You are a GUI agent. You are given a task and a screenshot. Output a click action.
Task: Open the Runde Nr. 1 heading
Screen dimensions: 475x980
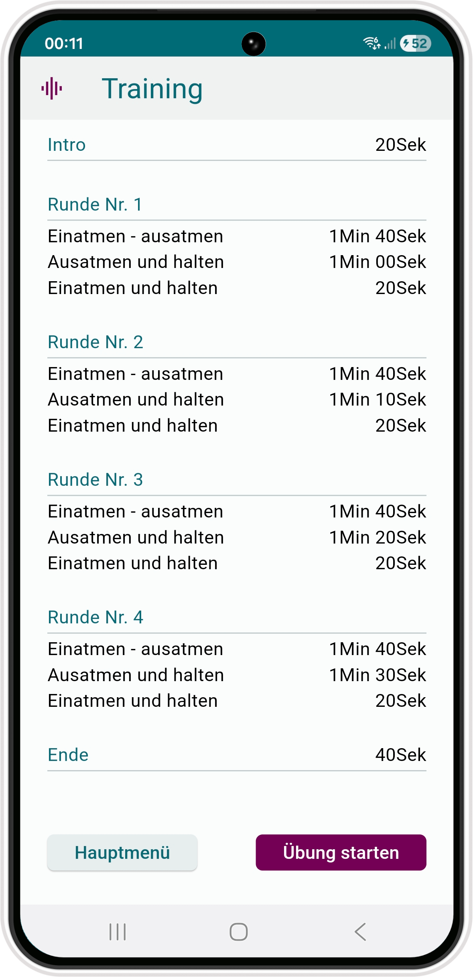[x=95, y=205]
